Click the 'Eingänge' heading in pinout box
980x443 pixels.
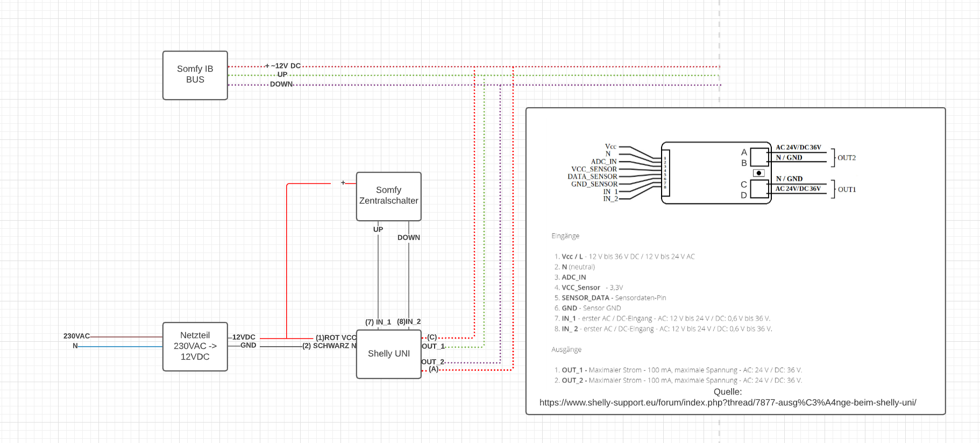pyautogui.click(x=565, y=236)
